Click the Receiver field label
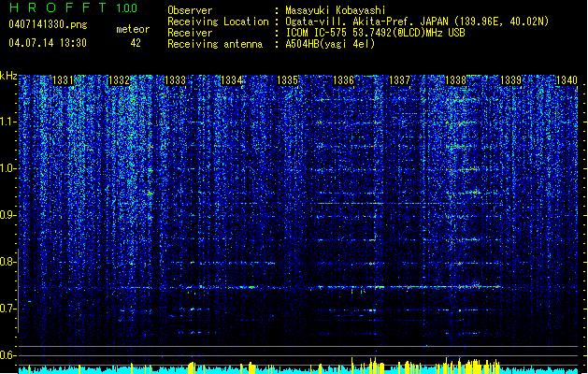 [x=190, y=33]
